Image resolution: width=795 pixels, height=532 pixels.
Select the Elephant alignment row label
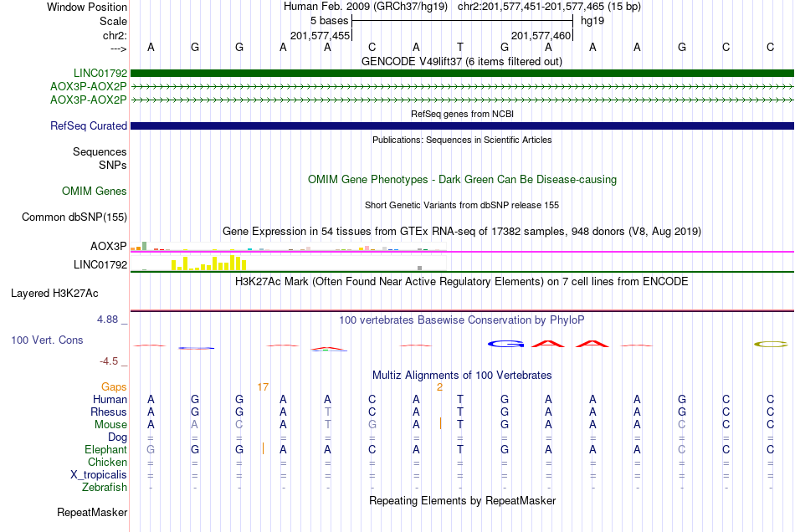pos(105,450)
